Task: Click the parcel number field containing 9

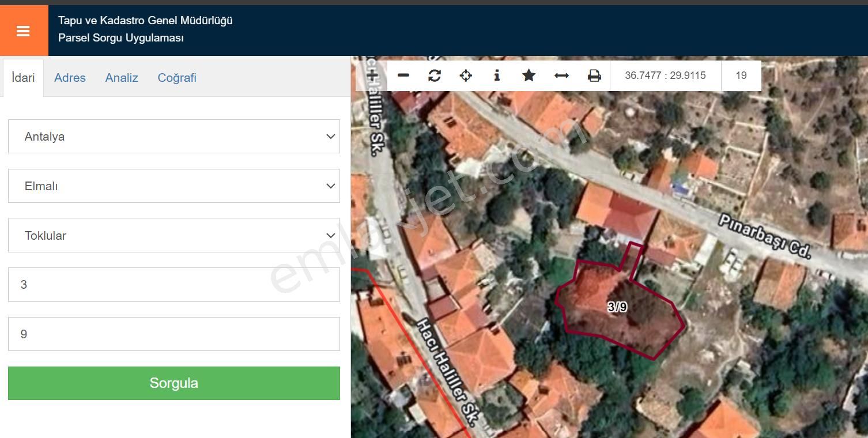Action: click(x=174, y=334)
